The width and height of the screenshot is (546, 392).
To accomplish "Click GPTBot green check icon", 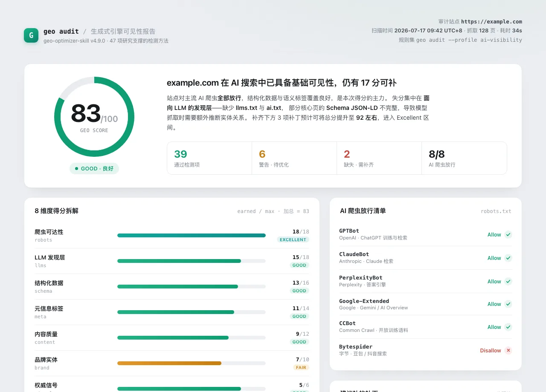I will point(508,234).
